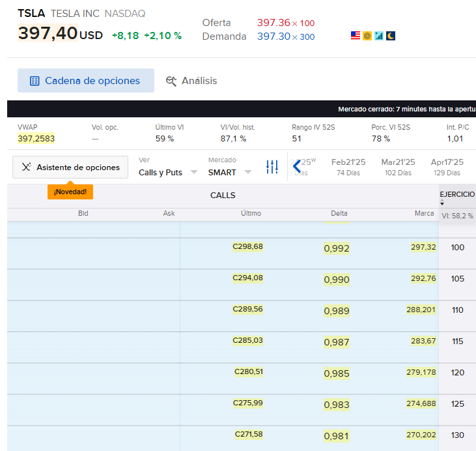Click the crescent moon overnight icon
The height and width of the screenshot is (451, 476).
coord(391,36)
